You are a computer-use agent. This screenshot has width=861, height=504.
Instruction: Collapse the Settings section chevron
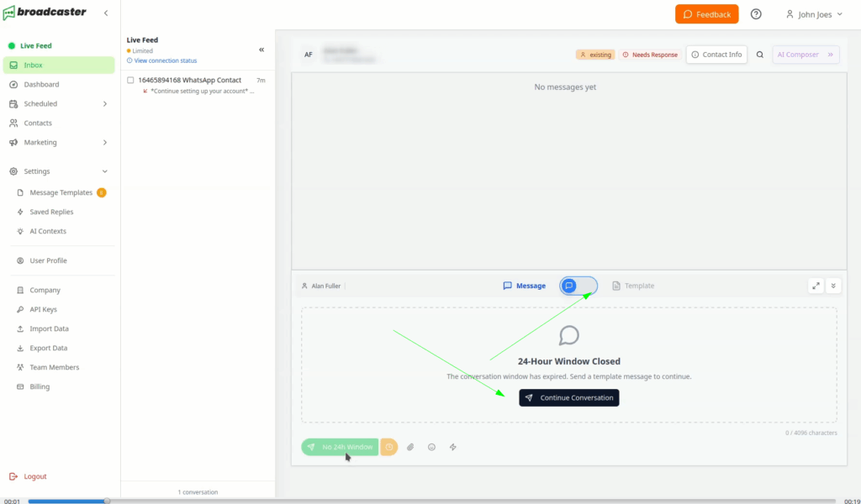coord(105,171)
